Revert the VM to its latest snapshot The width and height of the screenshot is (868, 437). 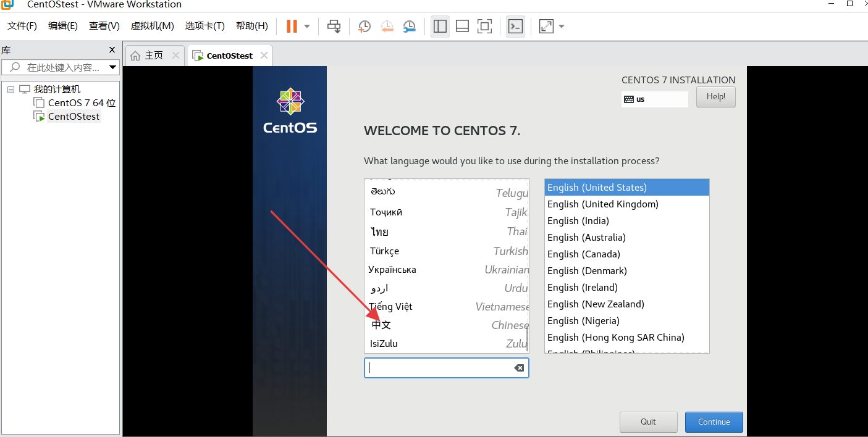coord(387,26)
